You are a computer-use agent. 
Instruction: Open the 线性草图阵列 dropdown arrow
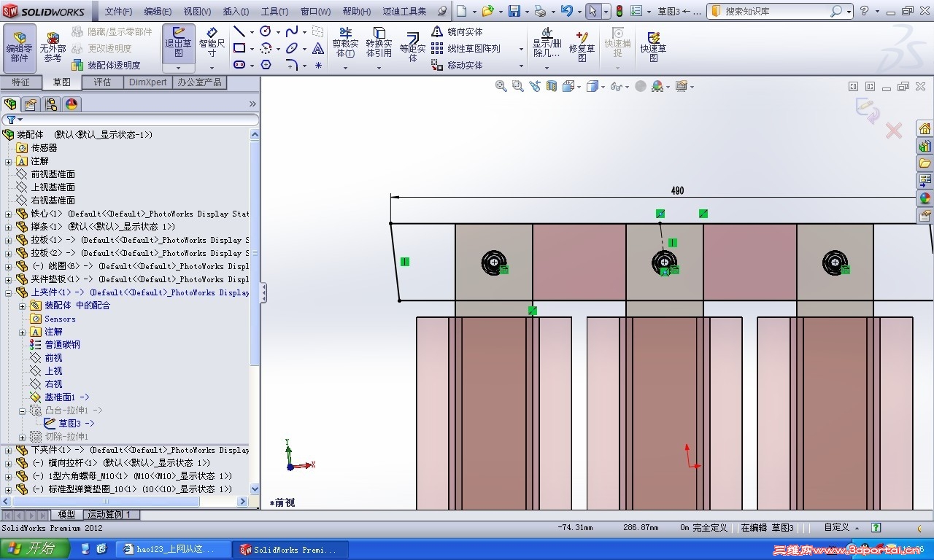[521, 49]
